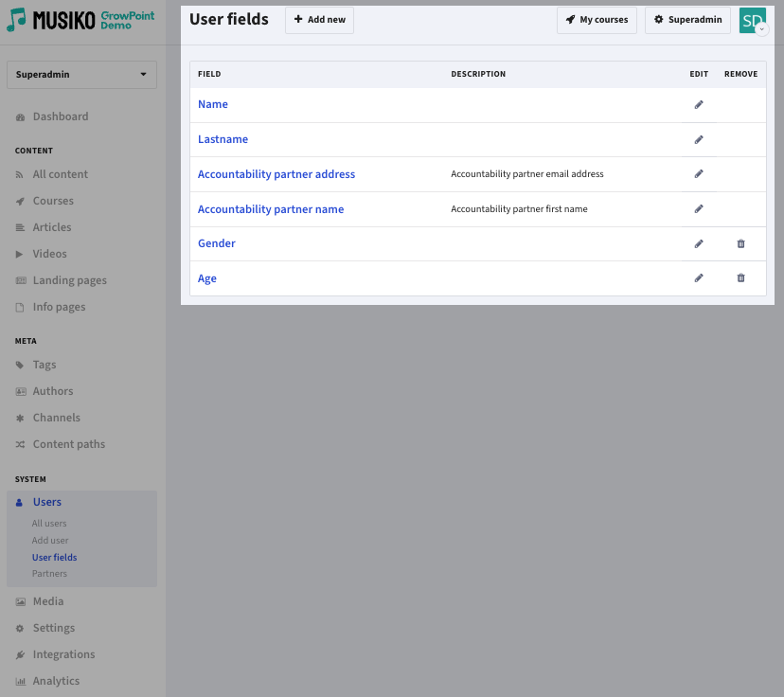This screenshot has height=697, width=784.
Task: Click the play icon next to Videos
Action: (19, 254)
